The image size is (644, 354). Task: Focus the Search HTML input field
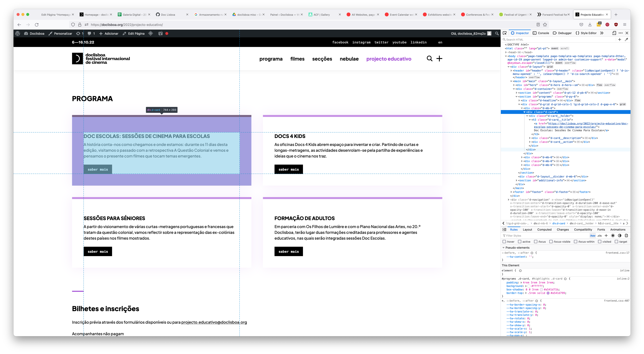tap(559, 39)
